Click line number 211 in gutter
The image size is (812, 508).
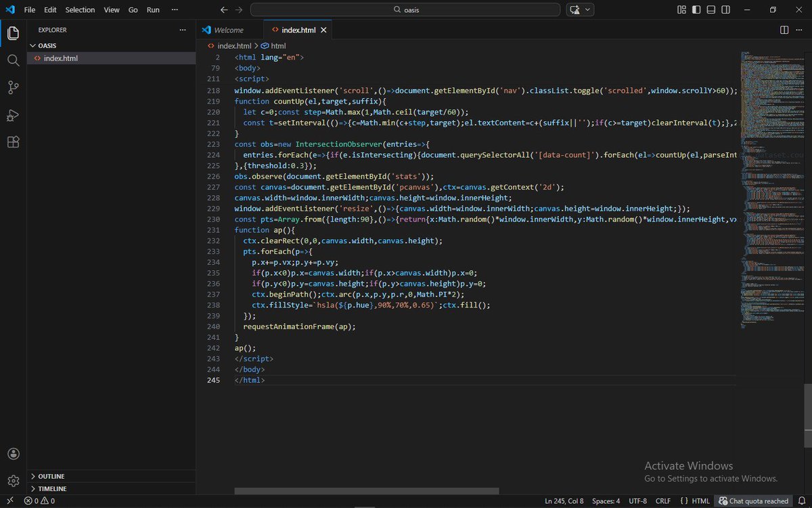[x=214, y=79]
